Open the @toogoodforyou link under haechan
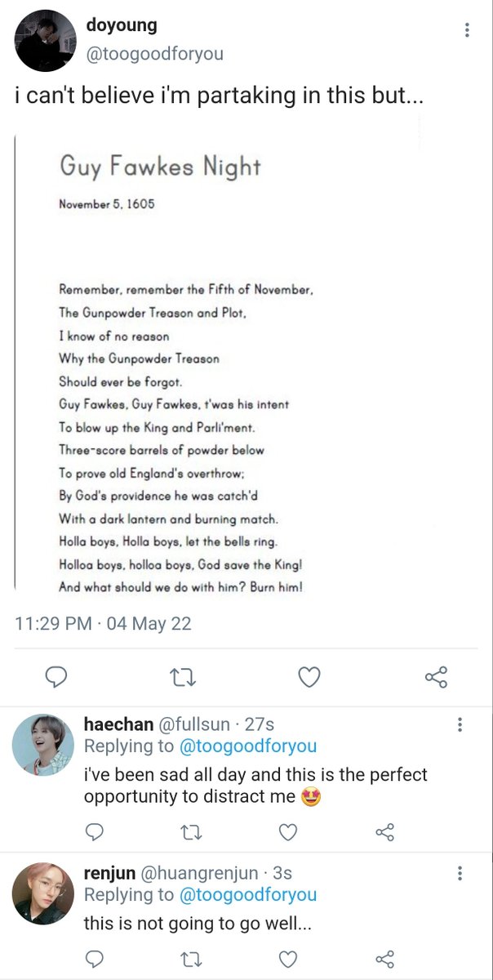The width and height of the screenshot is (493, 980). tap(249, 746)
